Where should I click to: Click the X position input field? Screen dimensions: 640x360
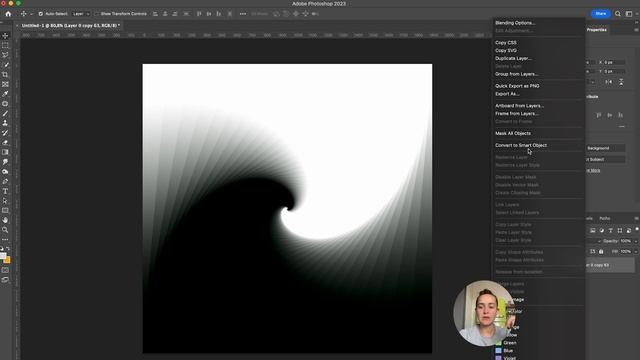tap(614, 62)
